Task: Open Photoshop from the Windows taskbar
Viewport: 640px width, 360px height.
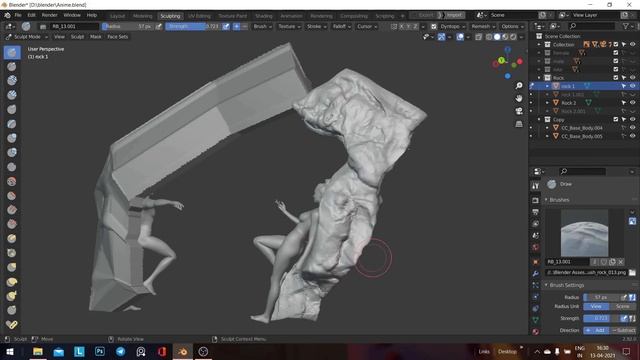Action: pyautogui.click(x=100, y=351)
